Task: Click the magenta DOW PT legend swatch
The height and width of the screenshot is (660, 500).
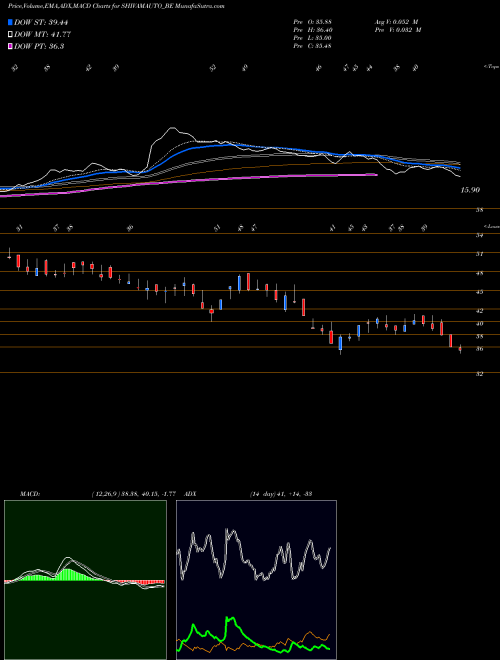Action: pos(10,47)
